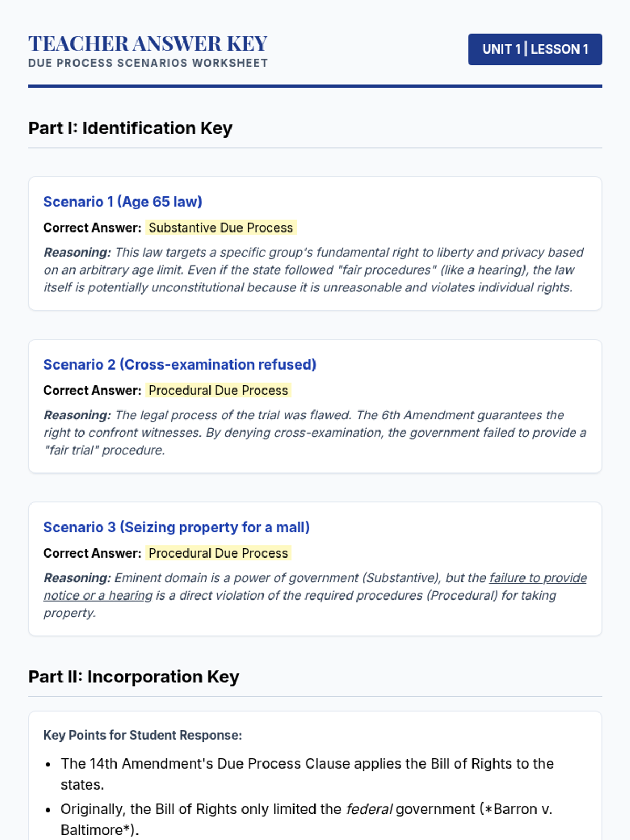Click the italic word "federal" in the bullet
The image size is (630, 840).
(x=369, y=809)
